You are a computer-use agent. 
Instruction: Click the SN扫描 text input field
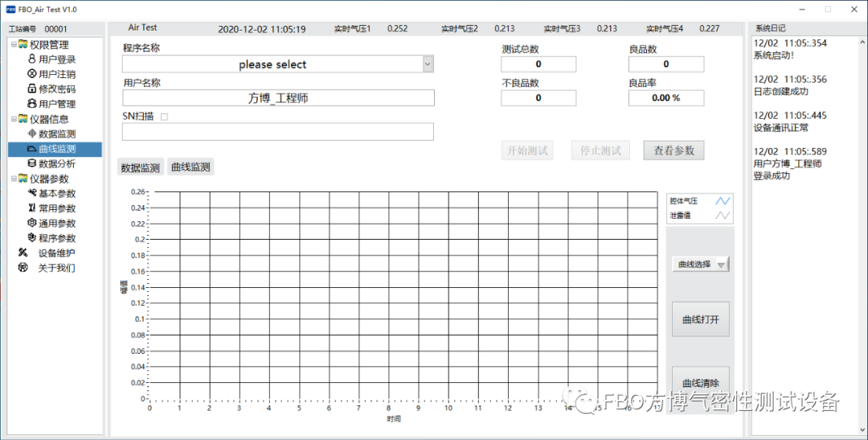[278, 132]
